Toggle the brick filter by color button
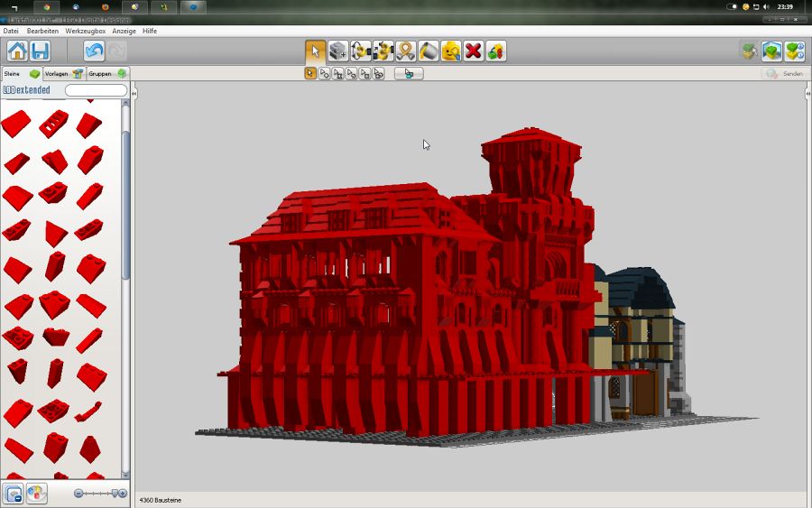The height and width of the screenshot is (508, 812). (36, 494)
